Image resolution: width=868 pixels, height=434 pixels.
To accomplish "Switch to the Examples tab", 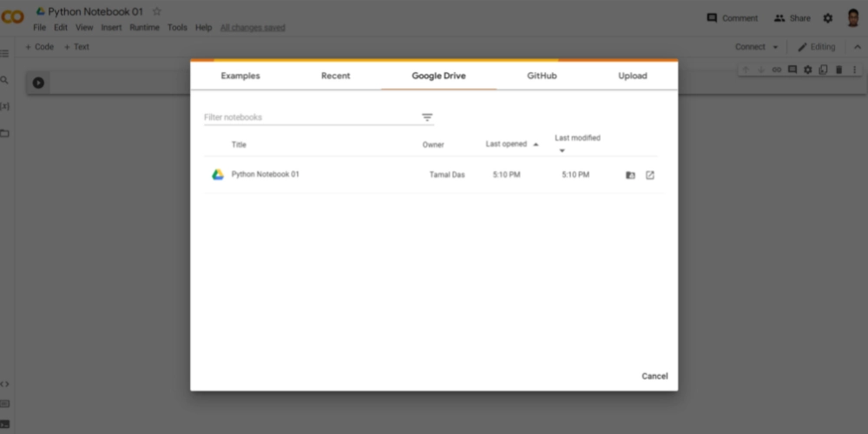I will (x=240, y=76).
